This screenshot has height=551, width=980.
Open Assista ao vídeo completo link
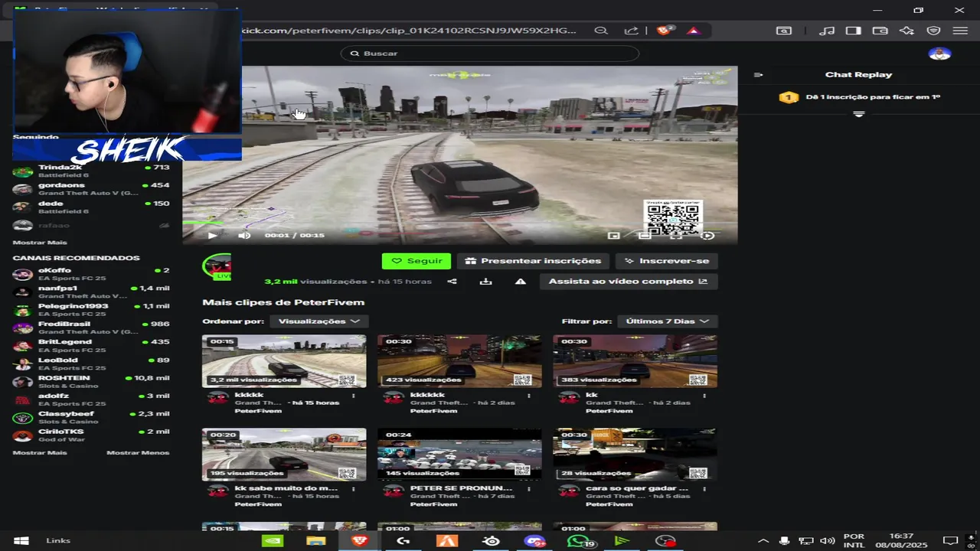pos(629,282)
